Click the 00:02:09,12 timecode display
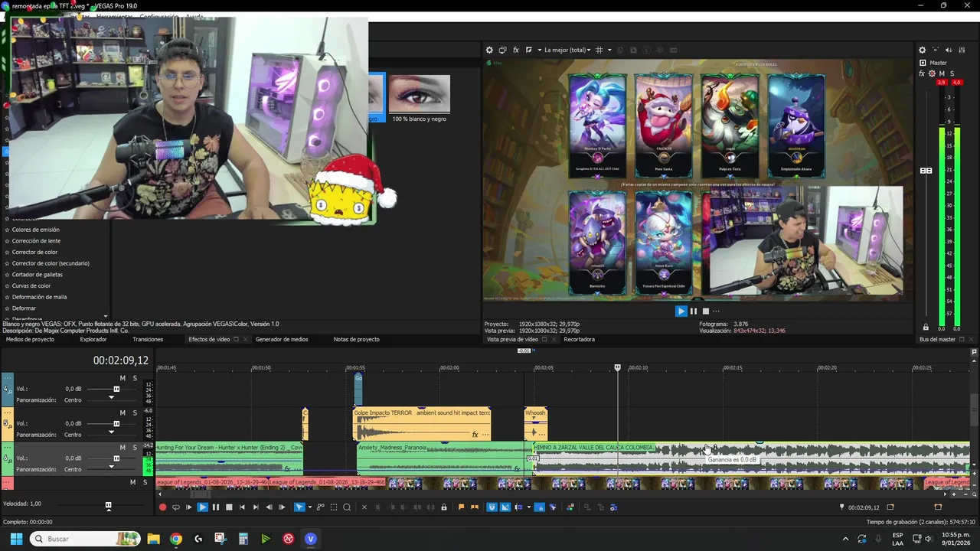The height and width of the screenshot is (551, 980). (x=121, y=360)
